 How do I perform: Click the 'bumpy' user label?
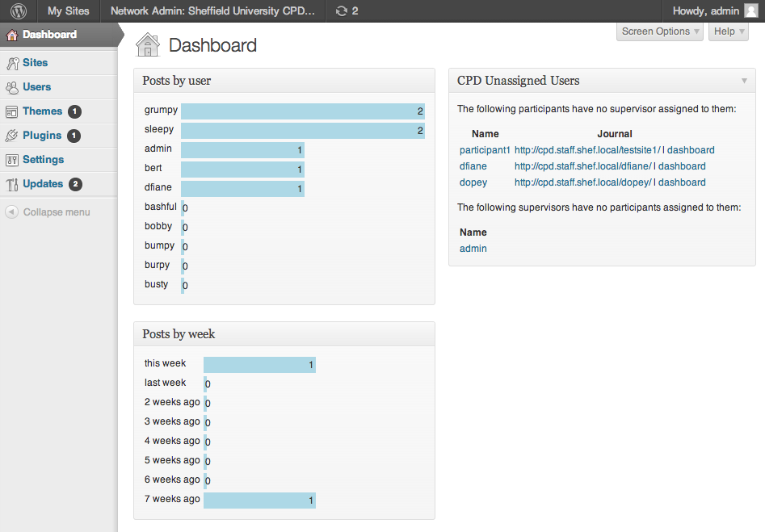(x=159, y=245)
